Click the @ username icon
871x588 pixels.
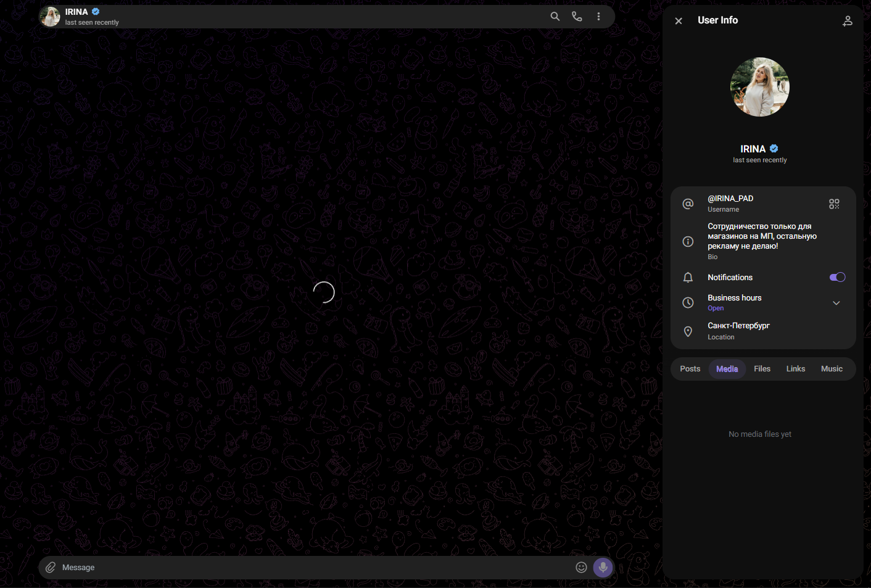(x=688, y=204)
